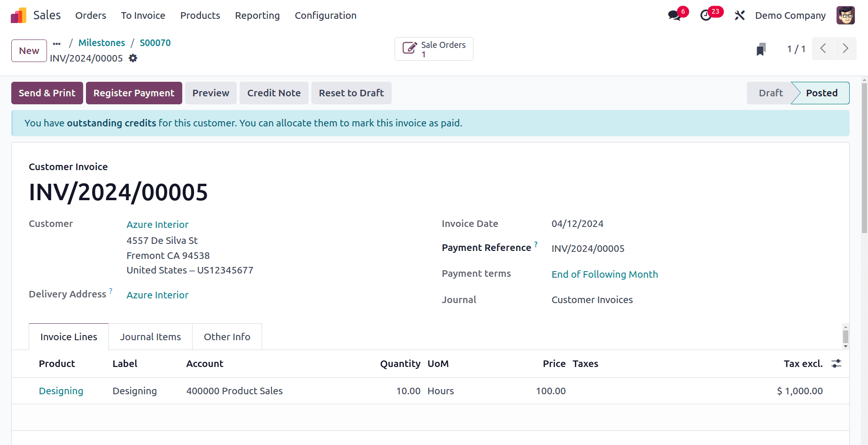Open the Sales app home icon
The width and height of the screenshot is (868, 445).
pyautogui.click(x=19, y=16)
